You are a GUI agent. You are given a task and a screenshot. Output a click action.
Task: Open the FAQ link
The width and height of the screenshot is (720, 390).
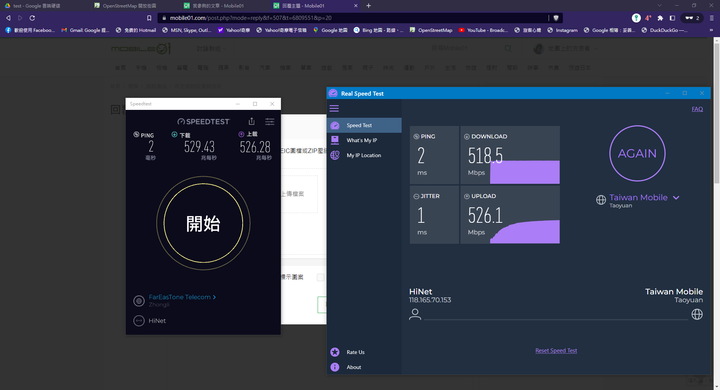(697, 109)
